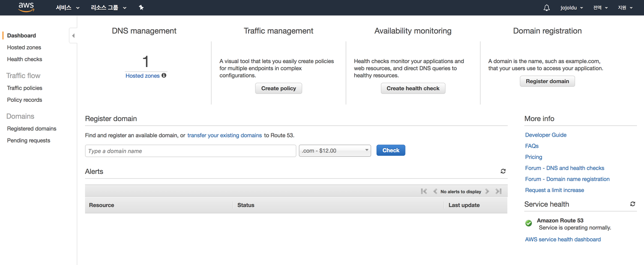This screenshot has height=265, width=644.
Task: Open Request a limit increase link
Action: click(x=554, y=190)
